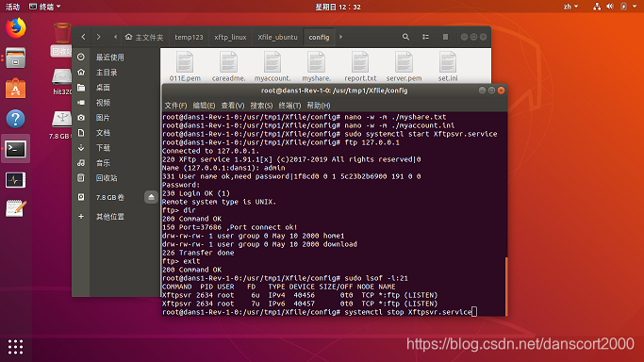The height and width of the screenshot is (362, 644).
Task: Go to Xfile_ubuntu in path bar
Action: pyautogui.click(x=277, y=37)
